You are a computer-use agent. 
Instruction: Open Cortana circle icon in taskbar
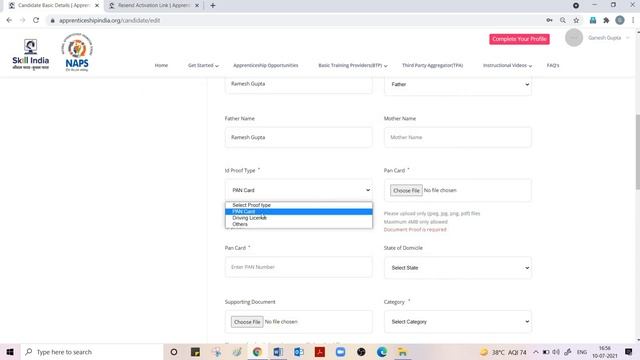[173, 352]
